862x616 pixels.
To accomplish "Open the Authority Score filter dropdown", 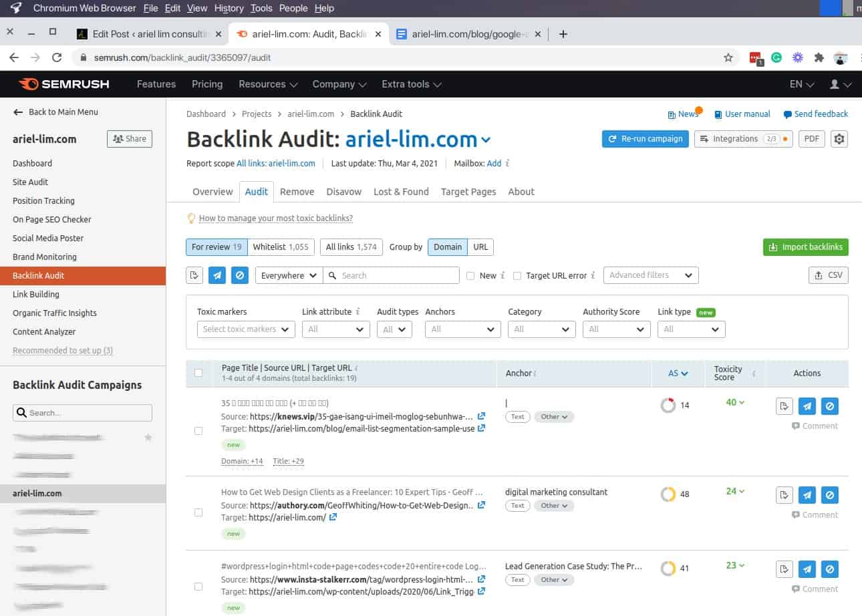I will (616, 329).
